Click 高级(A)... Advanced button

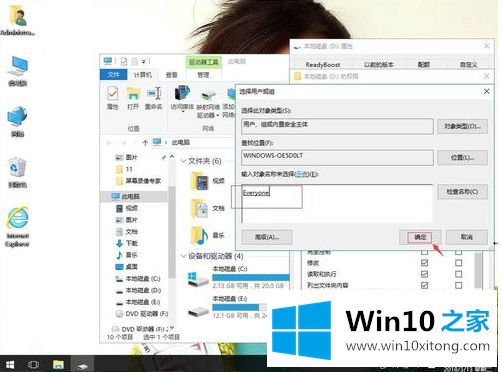pyautogui.click(x=267, y=237)
